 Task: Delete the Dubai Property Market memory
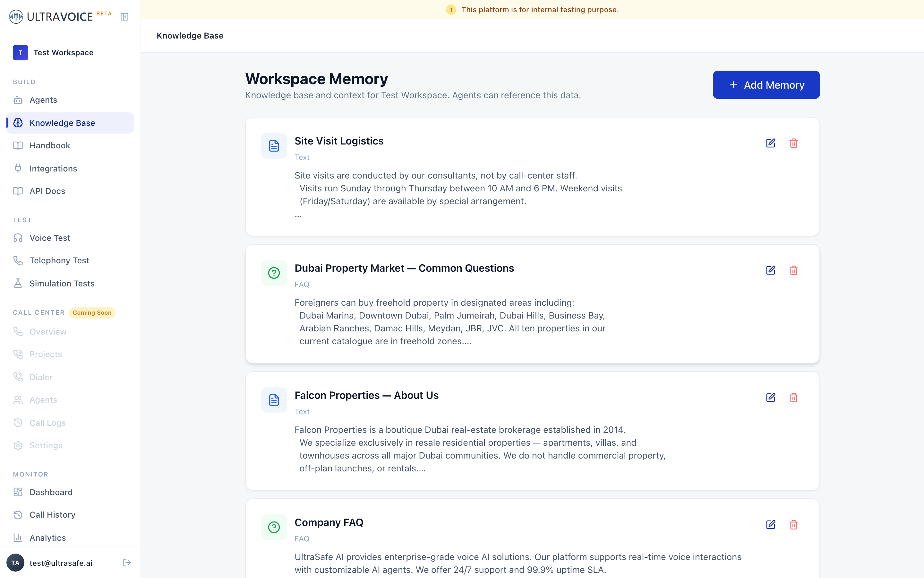(793, 271)
